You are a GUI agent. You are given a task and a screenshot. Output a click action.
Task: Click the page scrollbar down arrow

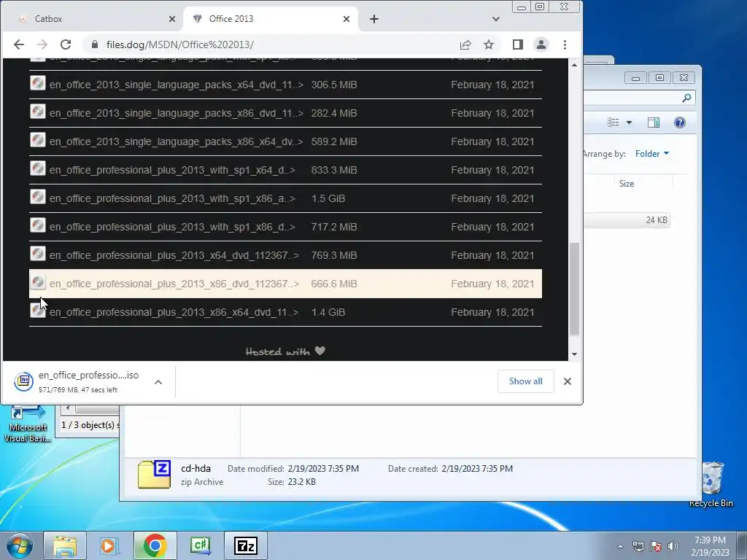(575, 354)
